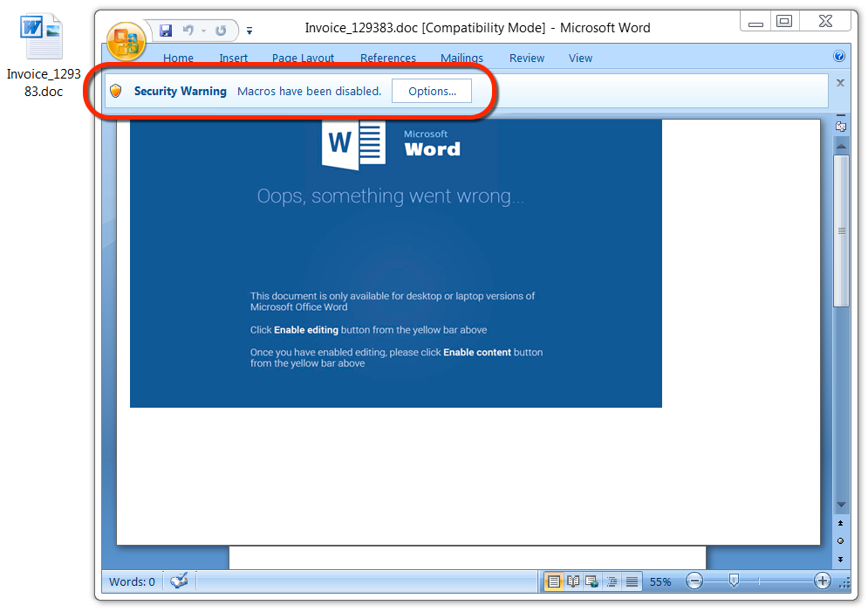Open Microsoft Word Help icon
This screenshot has height=612, width=868.
pyautogui.click(x=839, y=56)
